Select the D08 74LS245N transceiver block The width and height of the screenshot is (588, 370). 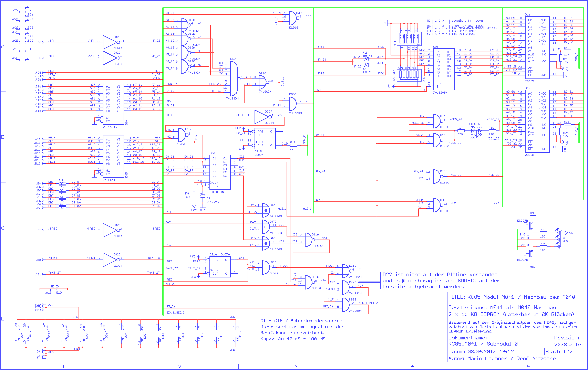click(444, 69)
